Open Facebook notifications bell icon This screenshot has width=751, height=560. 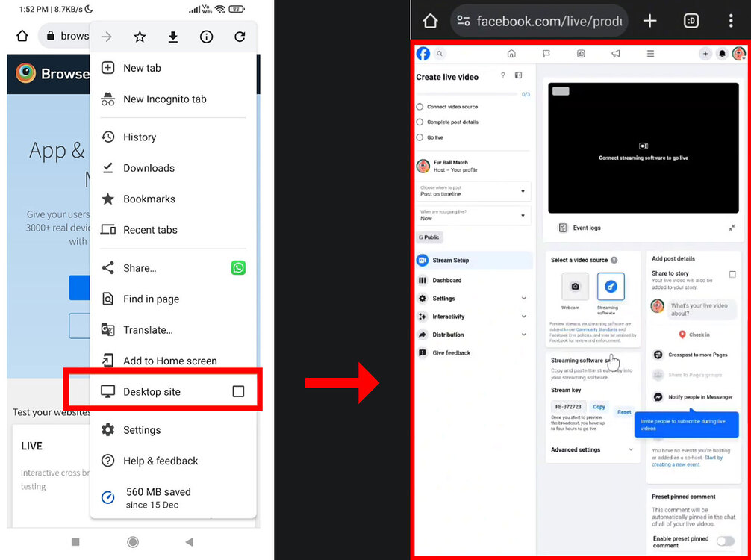[x=722, y=54]
